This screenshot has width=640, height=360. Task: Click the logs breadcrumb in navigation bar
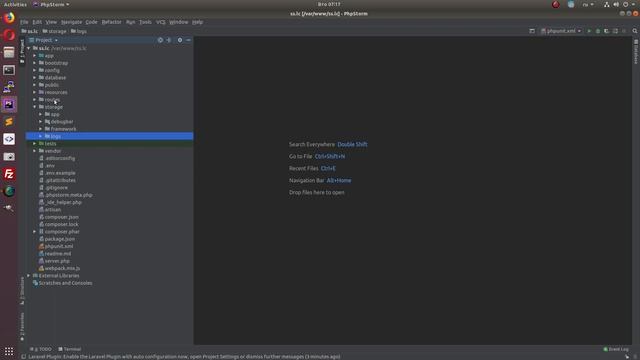click(x=79, y=31)
